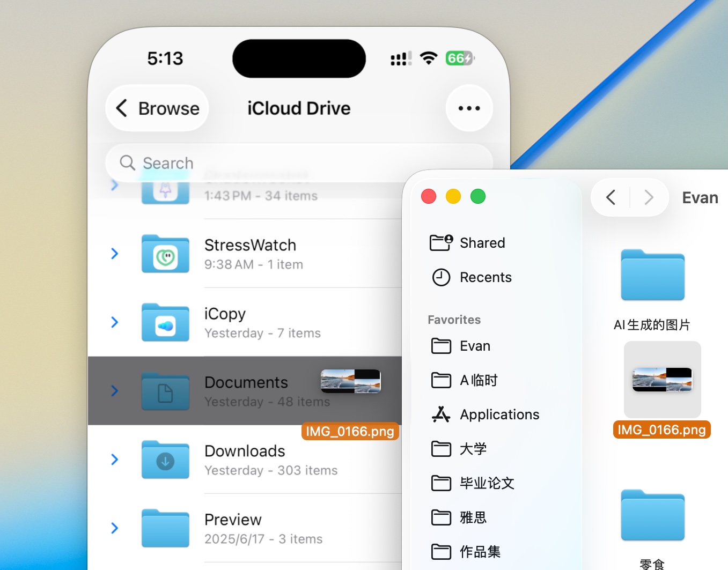Open the more options ellipsis menu

[x=469, y=108]
